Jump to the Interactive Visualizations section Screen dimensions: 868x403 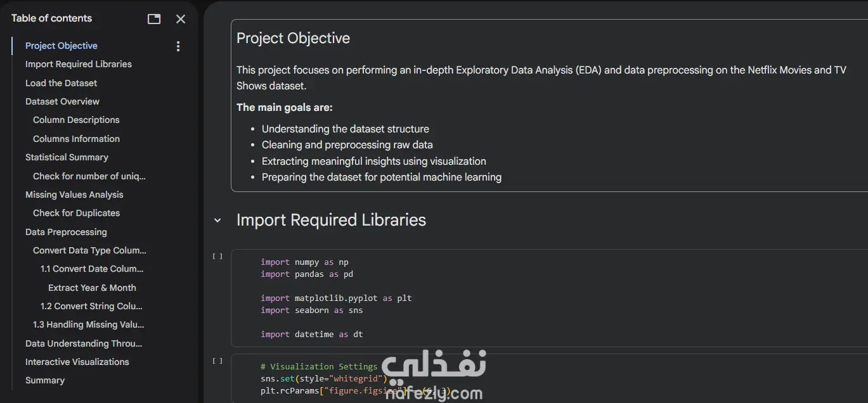click(x=77, y=362)
